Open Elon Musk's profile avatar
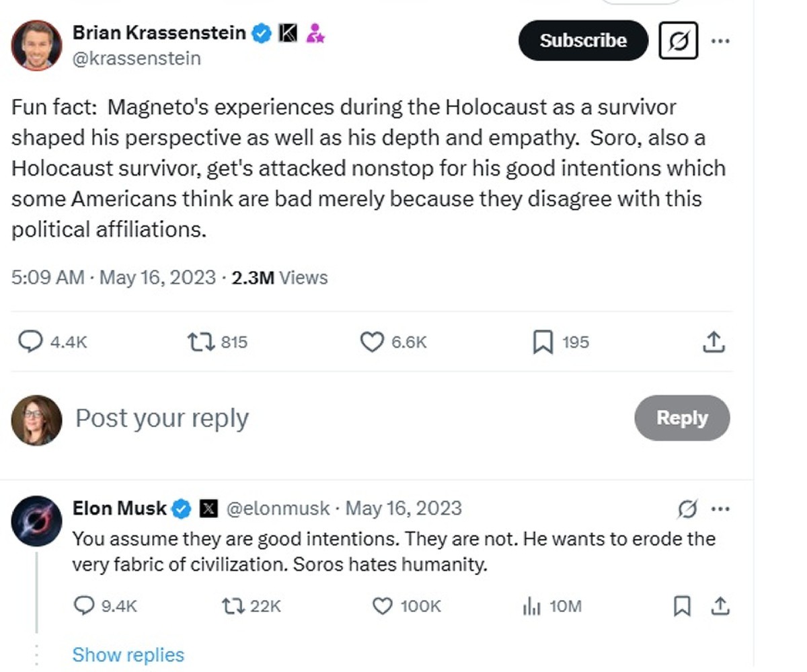Viewport: 807px width, 672px height. [x=36, y=520]
